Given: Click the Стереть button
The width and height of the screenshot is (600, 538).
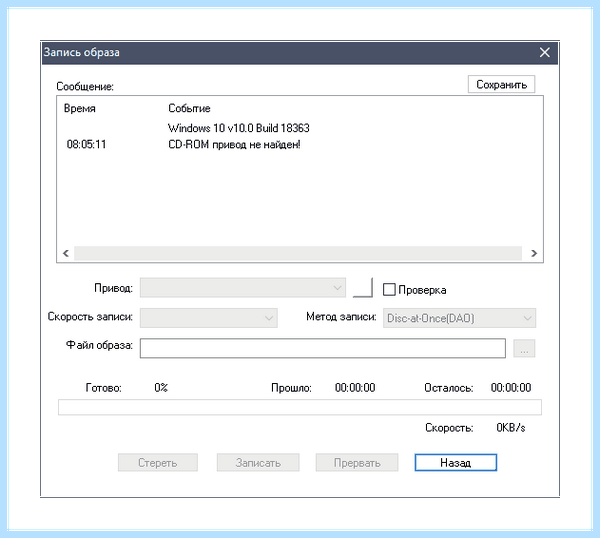Looking at the screenshot, I should coord(158,463).
